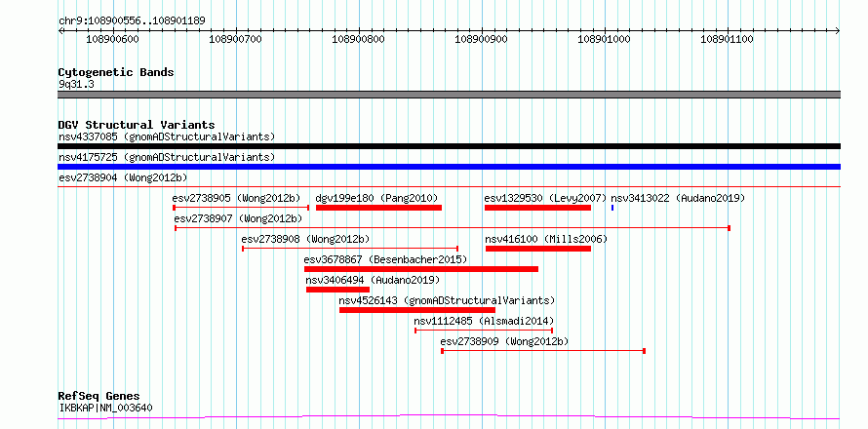The image size is (868, 429).
Task: Click the esv1329530 (Levy2007) label
Action: (x=545, y=198)
